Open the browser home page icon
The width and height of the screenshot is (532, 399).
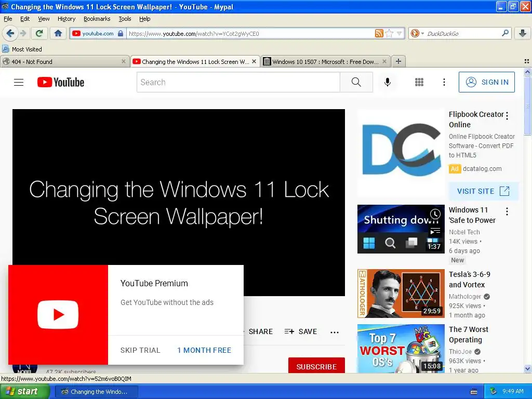[x=58, y=33]
